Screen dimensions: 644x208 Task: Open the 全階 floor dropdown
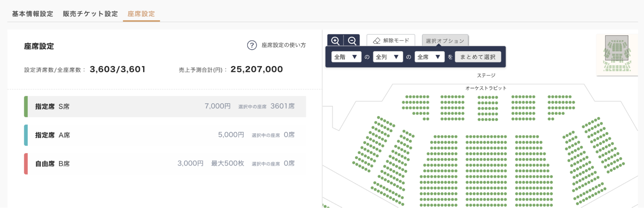click(x=346, y=57)
